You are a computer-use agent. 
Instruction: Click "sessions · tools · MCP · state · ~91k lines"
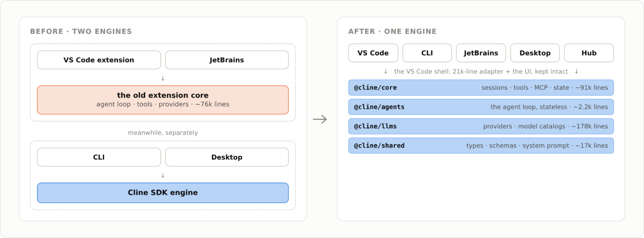pyautogui.click(x=545, y=88)
